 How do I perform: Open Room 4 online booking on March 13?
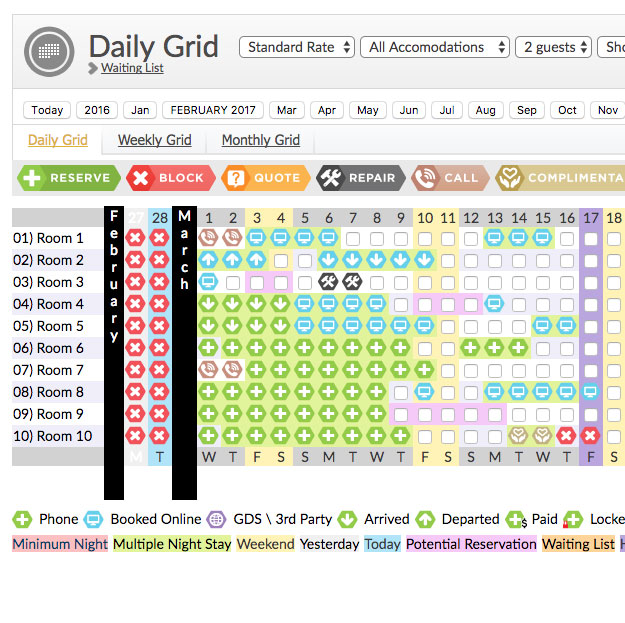[x=494, y=304]
